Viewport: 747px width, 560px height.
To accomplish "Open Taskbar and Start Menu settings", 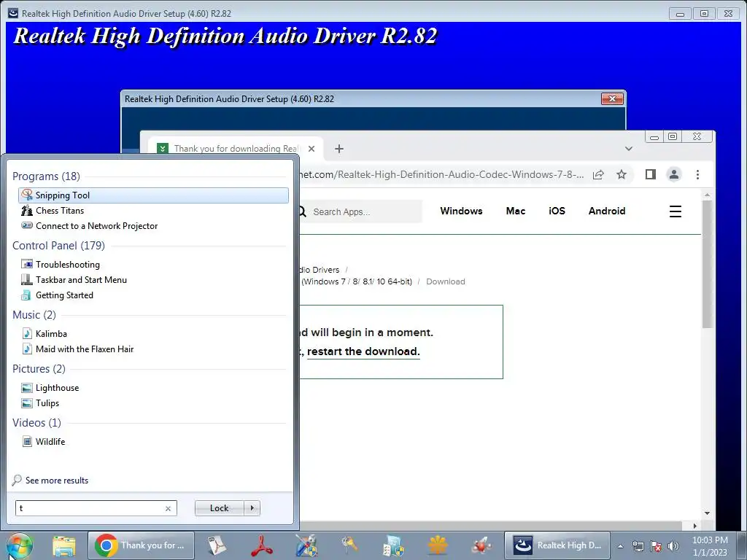I will [81, 279].
